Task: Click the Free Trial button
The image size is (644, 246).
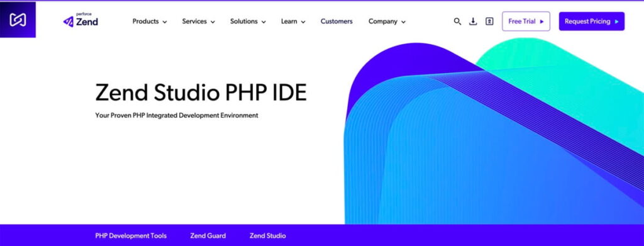Action: point(526,21)
